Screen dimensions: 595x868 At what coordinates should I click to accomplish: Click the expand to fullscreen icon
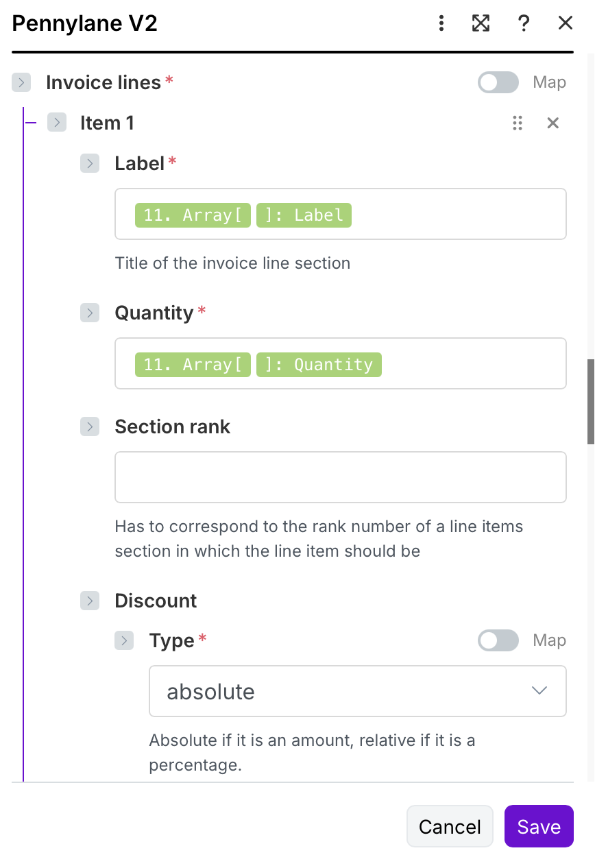(481, 24)
